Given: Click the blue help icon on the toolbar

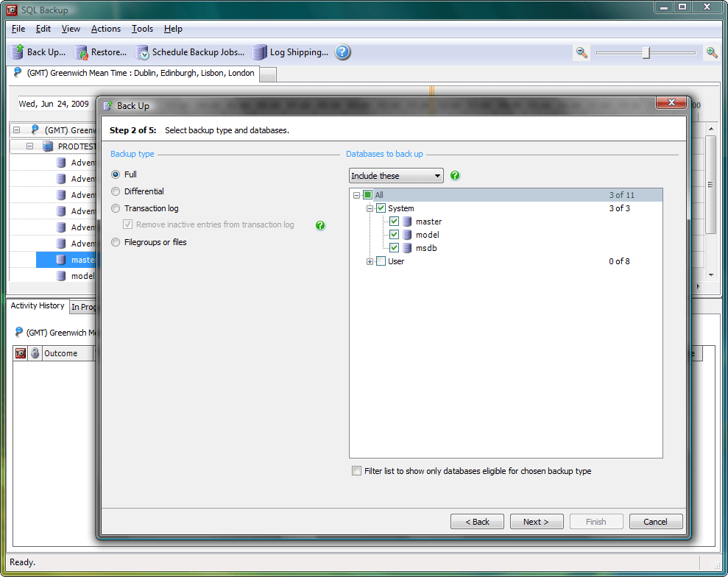Looking at the screenshot, I should pos(342,52).
